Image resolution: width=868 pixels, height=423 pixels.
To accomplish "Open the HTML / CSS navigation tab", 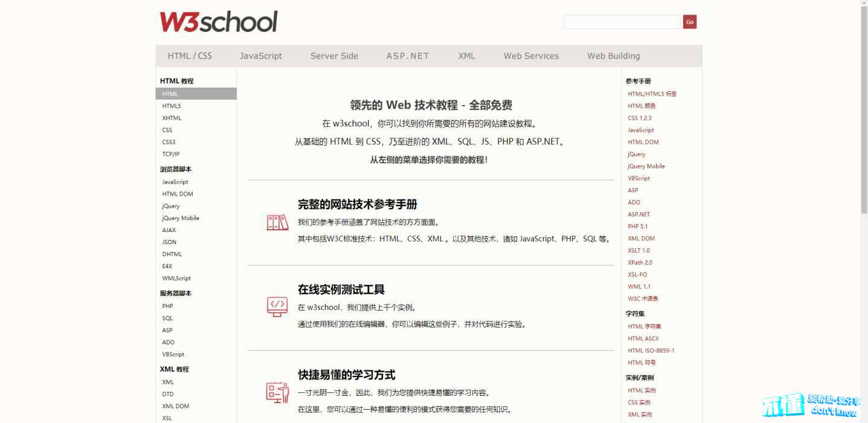I will click(190, 56).
